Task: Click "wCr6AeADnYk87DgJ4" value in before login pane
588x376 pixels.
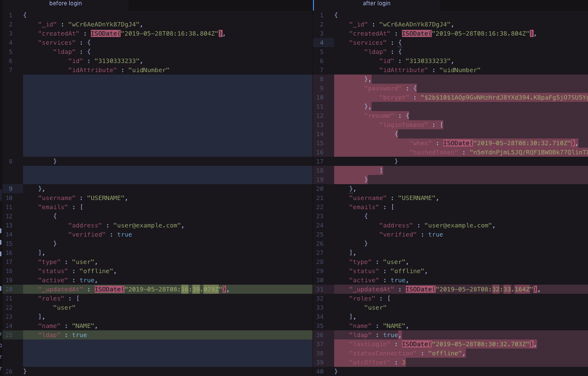Action: click(103, 25)
